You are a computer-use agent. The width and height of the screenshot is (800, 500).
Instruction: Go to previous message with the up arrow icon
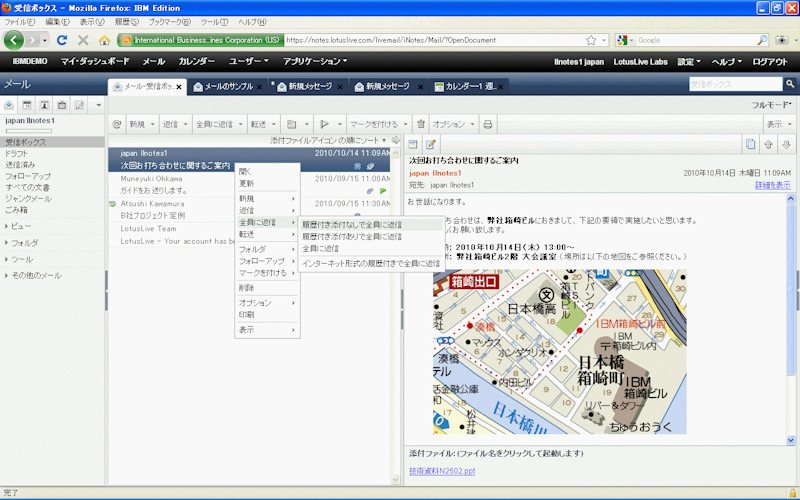(x=768, y=144)
